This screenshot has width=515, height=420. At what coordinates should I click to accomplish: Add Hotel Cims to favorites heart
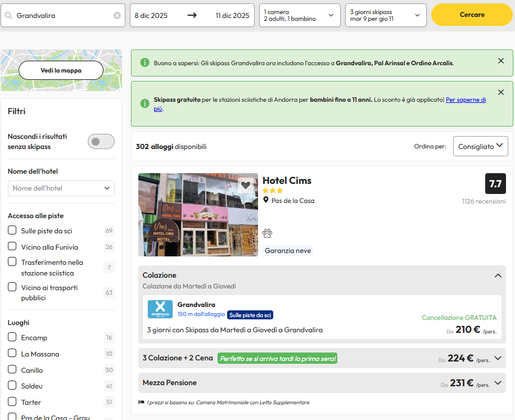tap(245, 185)
